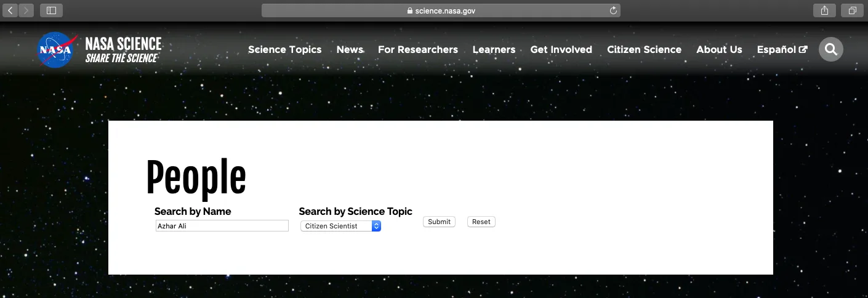Viewport: 868px width, 298px height.
Task: Navigate to Citizen Science section
Action: [644, 50]
